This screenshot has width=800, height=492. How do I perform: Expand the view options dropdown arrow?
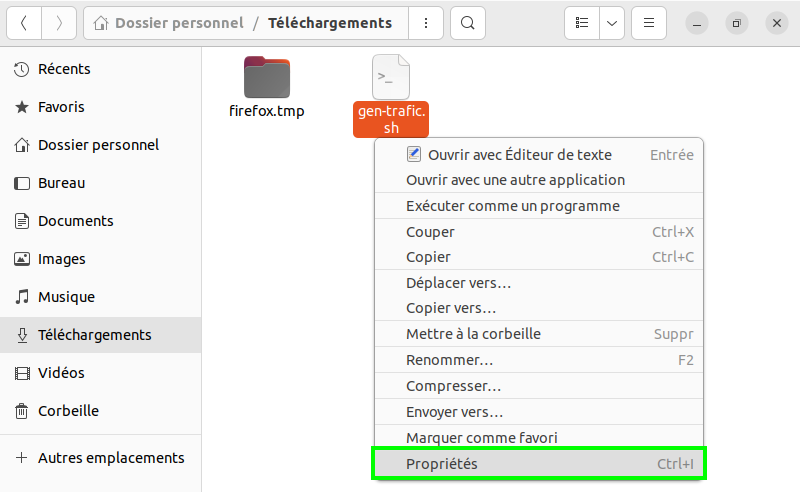pos(612,23)
